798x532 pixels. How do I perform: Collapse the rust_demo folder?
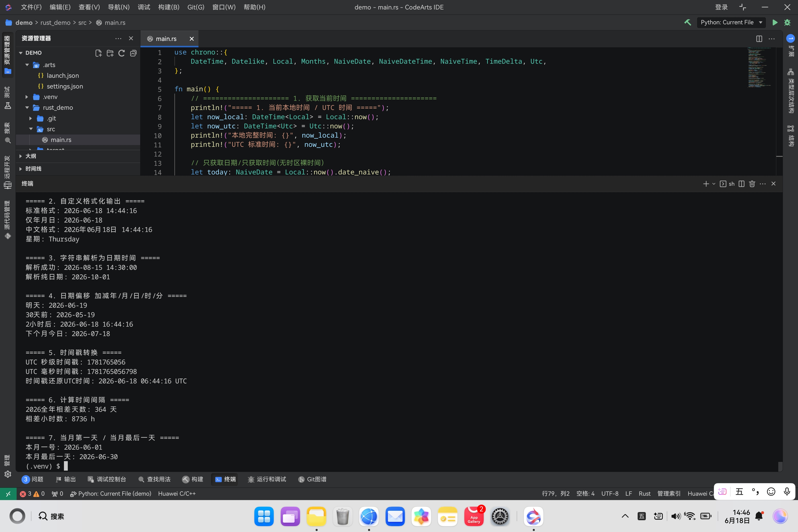pos(27,108)
